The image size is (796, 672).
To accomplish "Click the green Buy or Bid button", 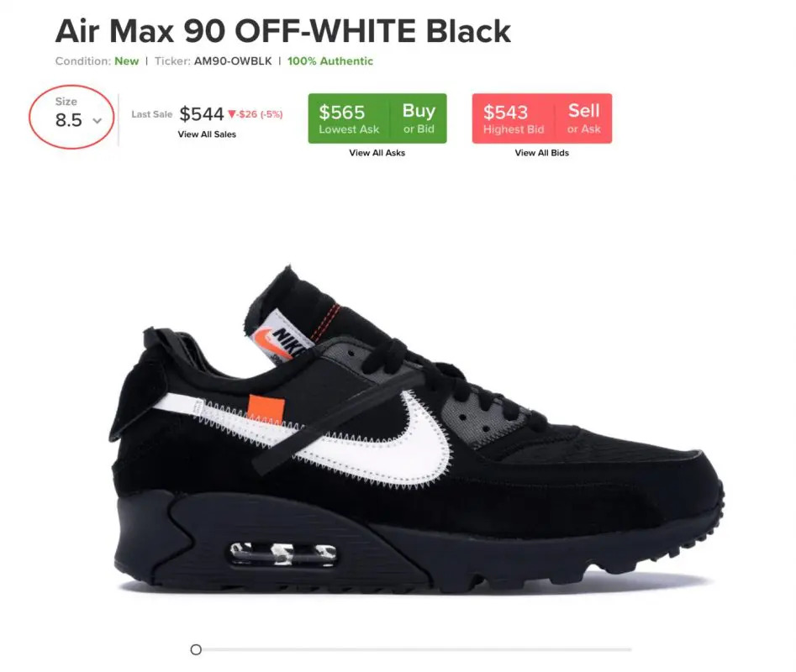I will click(x=419, y=118).
